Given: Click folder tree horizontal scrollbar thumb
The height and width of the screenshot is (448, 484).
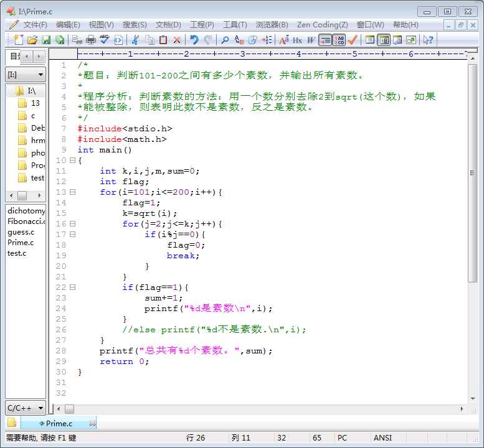Looking at the screenshot, I should 22,195.
